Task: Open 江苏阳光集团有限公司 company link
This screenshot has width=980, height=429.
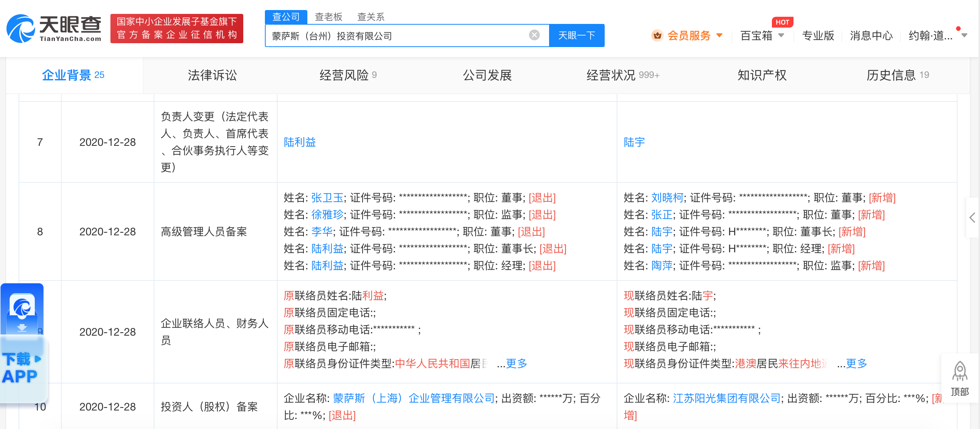Action: point(726,398)
